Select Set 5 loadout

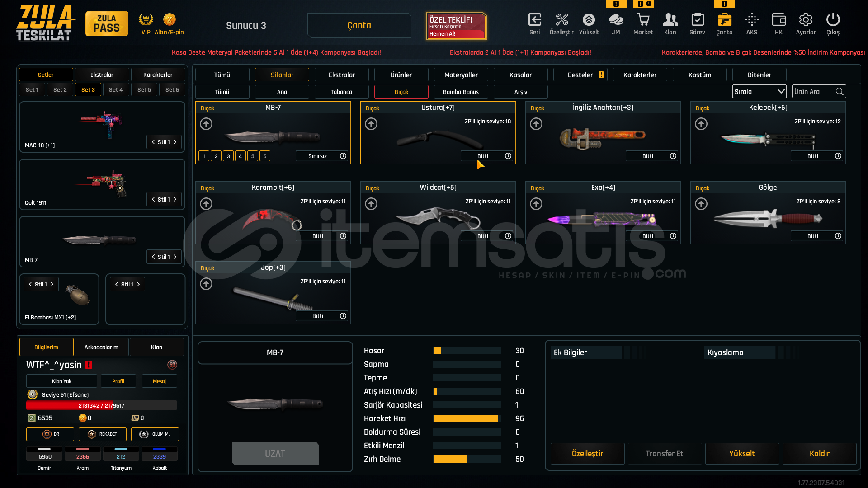[x=144, y=89]
